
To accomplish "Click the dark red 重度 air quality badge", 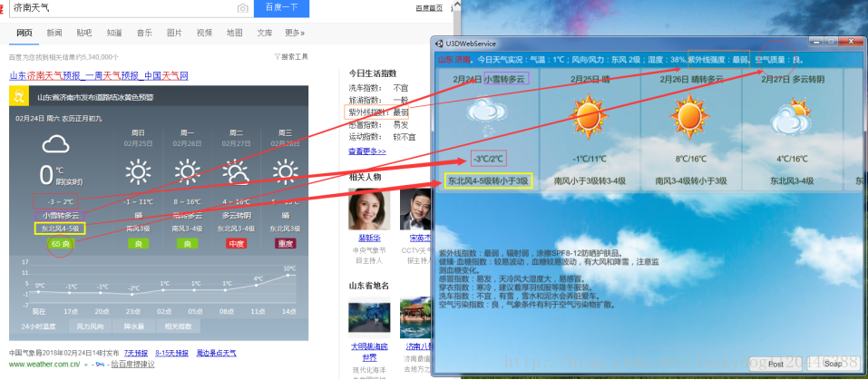I will pyautogui.click(x=285, y=243).
